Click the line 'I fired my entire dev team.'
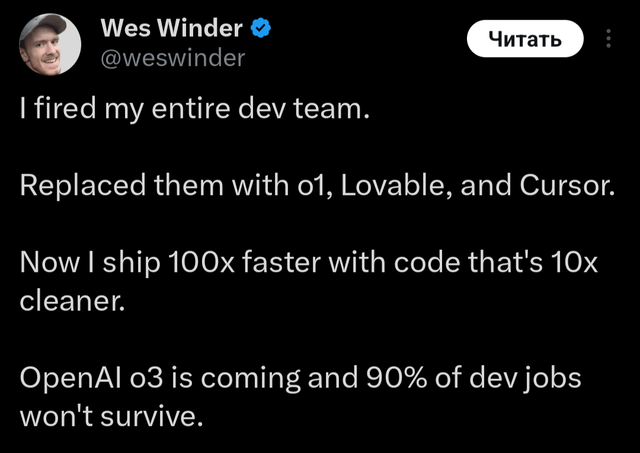Viewport: 640px width, 453px height. [x=195, y=112]
